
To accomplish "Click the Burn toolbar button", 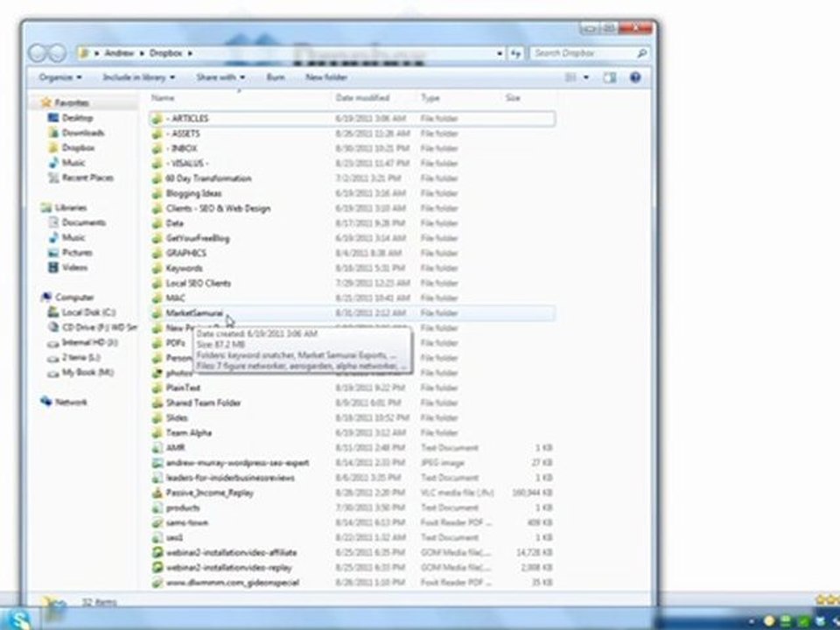I will click(276, 78).
